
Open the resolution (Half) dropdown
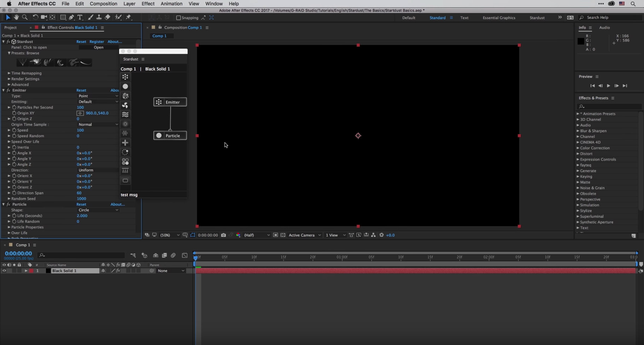[257, 235]
